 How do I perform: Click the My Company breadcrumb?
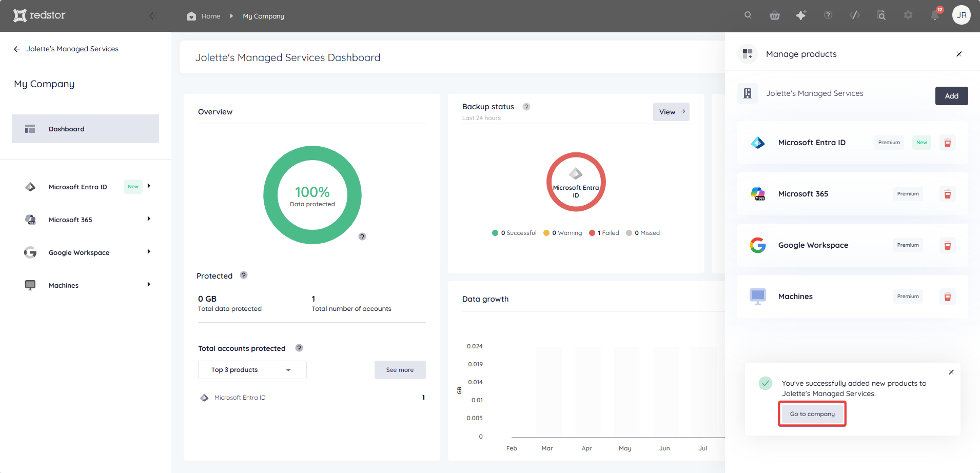(x=263, y=16)
